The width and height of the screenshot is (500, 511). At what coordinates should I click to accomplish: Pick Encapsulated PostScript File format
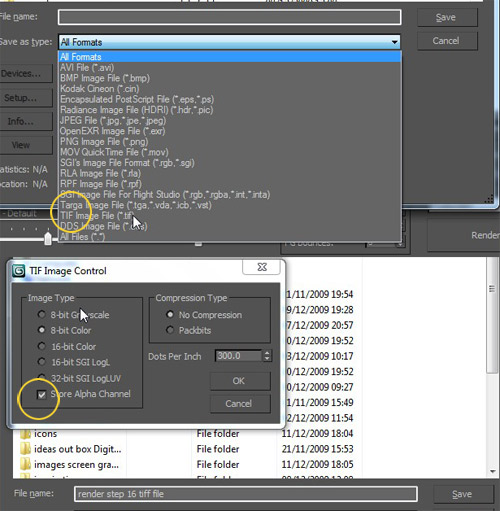[230, 99]
